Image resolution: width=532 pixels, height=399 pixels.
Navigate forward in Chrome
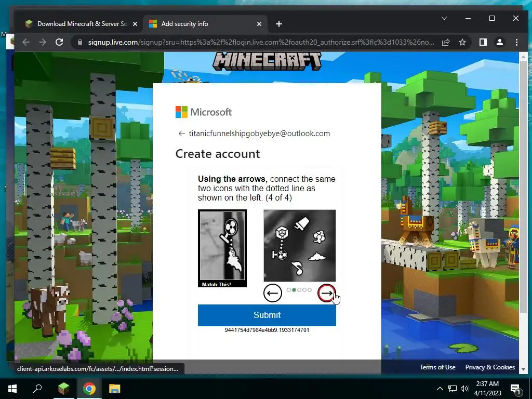click(x=43, y=42)
